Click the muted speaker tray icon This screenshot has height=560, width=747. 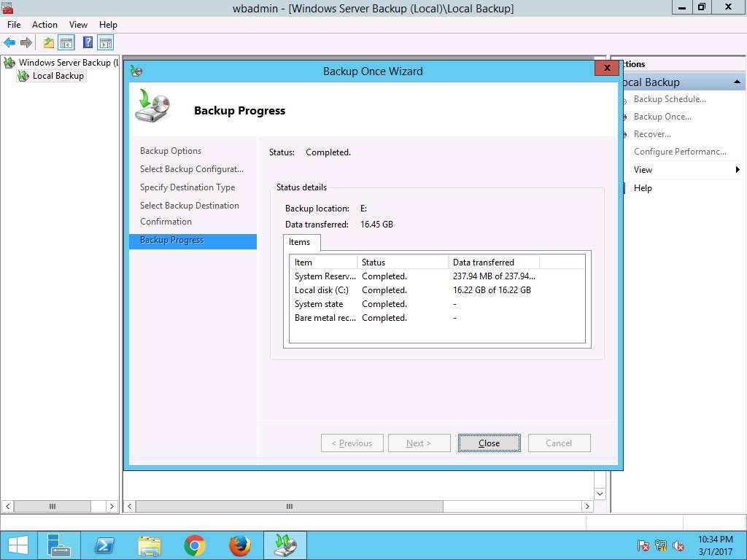pyautogui.click(x=678, y=545)
